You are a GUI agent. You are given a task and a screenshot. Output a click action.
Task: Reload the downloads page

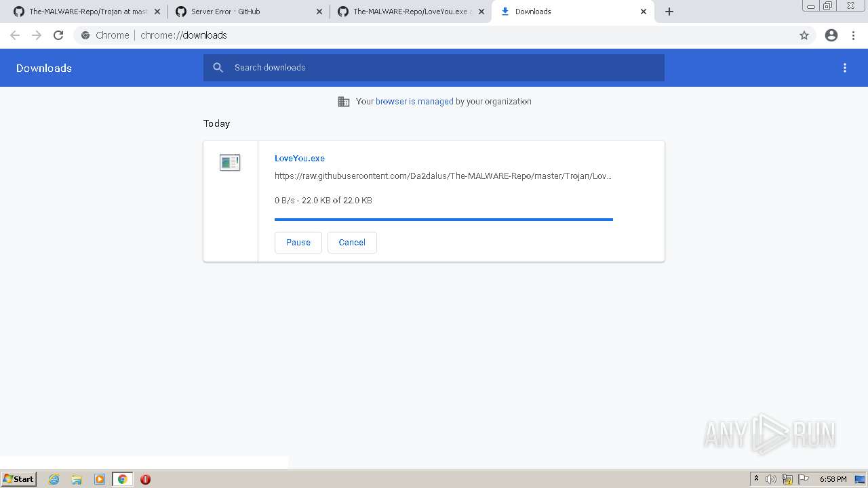[x=58, y=35]
